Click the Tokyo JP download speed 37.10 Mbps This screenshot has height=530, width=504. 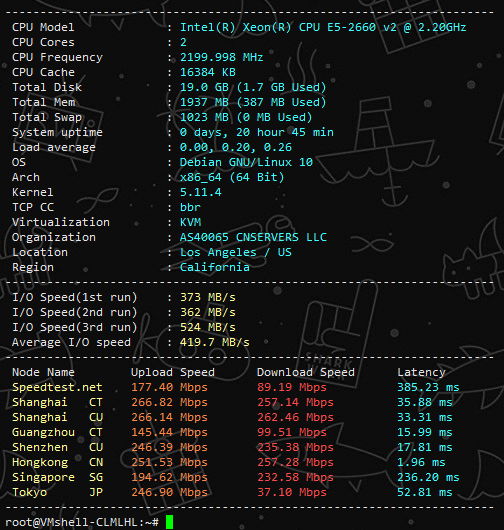(292, 492)
